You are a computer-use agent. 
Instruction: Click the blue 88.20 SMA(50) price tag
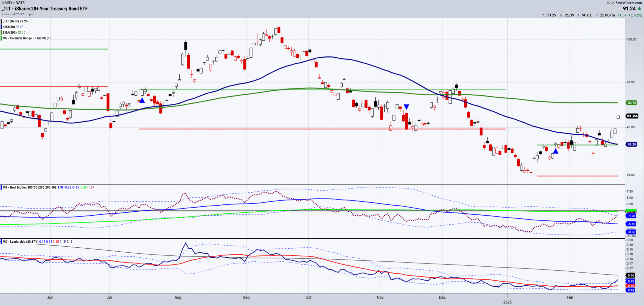(x=631, y=144)
